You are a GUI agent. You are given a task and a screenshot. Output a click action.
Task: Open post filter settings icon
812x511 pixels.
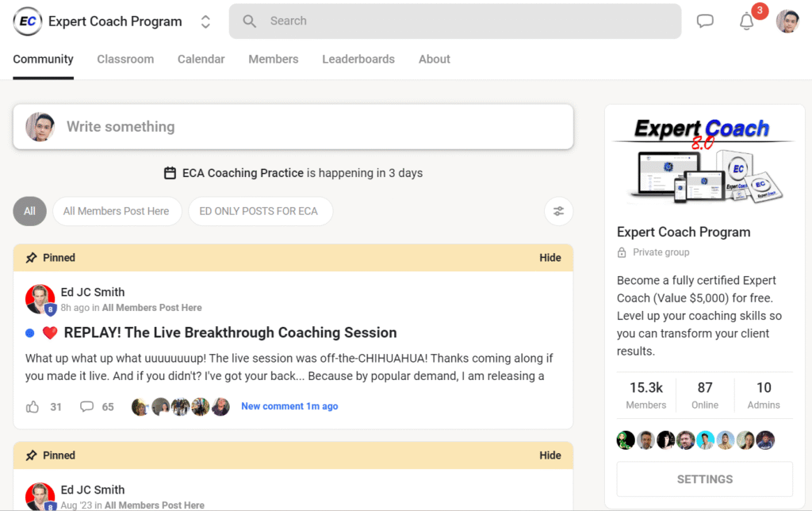click(x=559, y=211)
